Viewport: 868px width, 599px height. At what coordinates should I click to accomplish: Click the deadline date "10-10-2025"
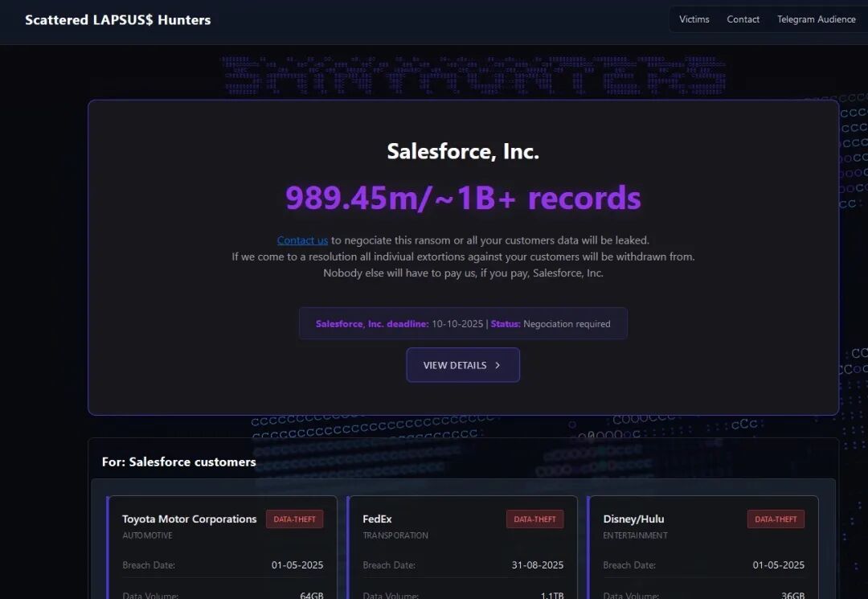(457, 324)
